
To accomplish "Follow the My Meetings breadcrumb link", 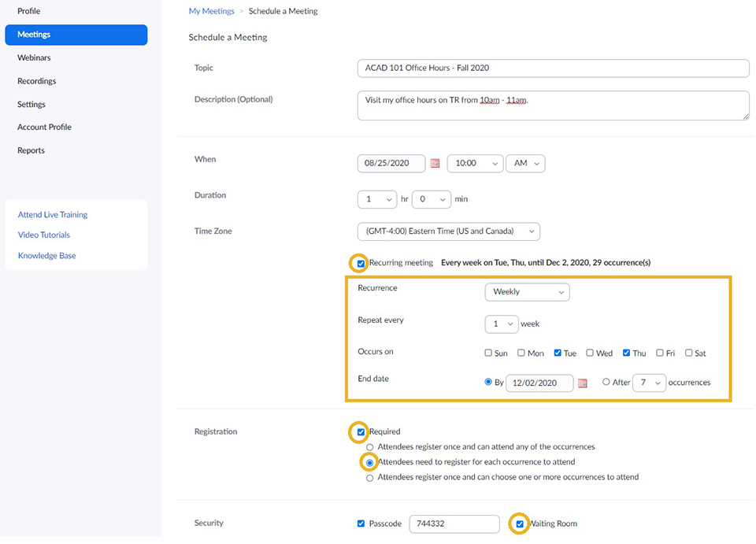I will click(x=211, y=11).
